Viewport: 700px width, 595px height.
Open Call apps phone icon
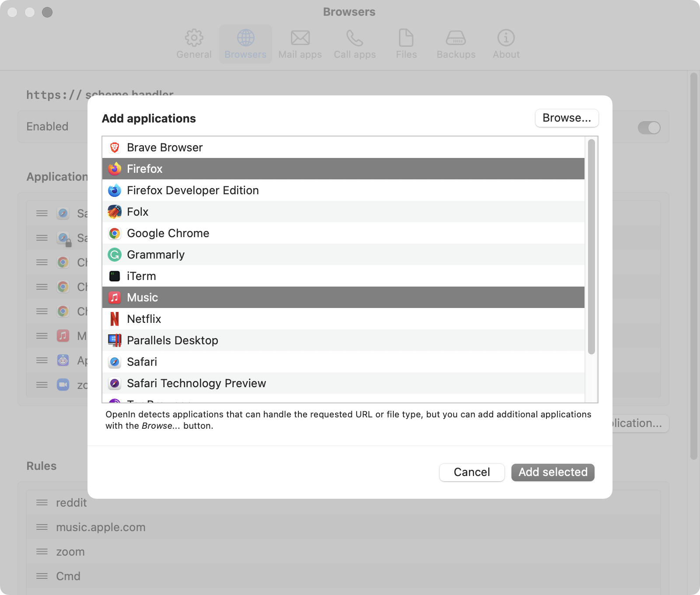(x=355, y=38)
